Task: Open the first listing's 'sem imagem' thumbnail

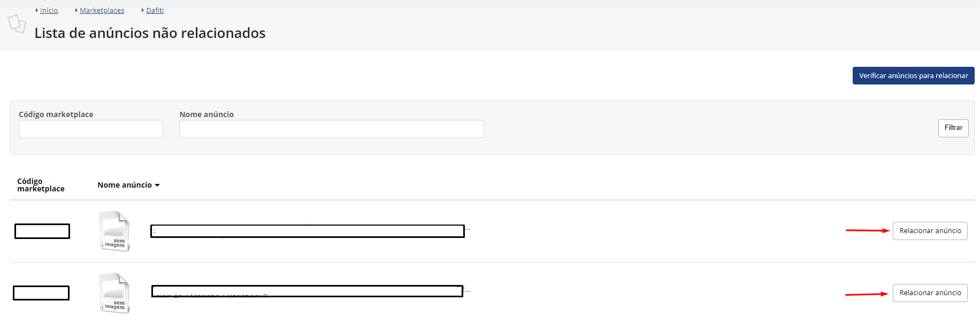Action: (x=114, y=231)
